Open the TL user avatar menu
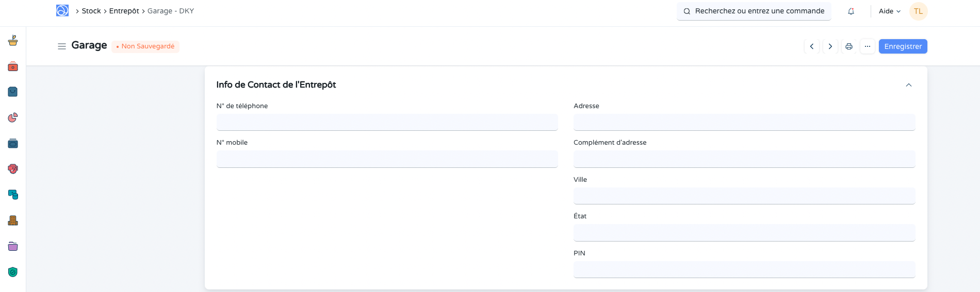 918,11
